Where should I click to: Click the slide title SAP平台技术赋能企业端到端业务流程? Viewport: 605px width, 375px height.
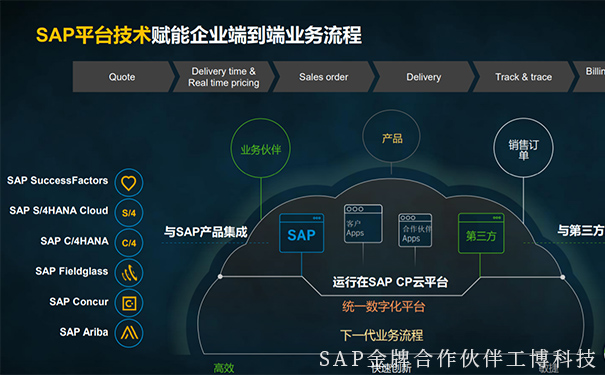click(199, 35)
